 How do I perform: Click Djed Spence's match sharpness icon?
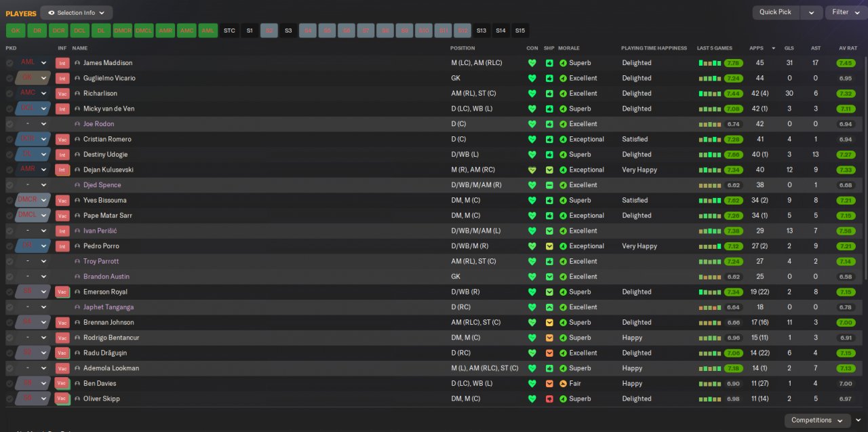[x=549, y=185]
